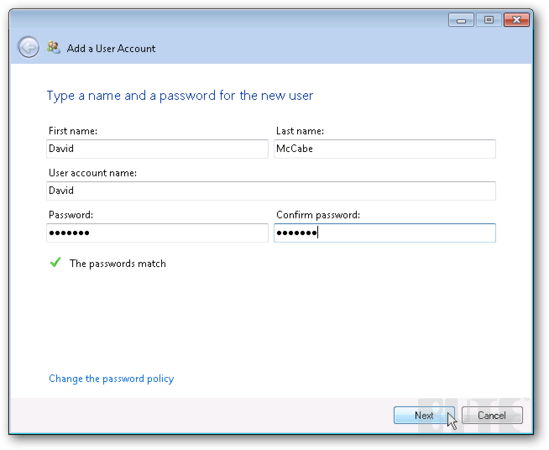Click the First name label
The width and height of the screenshot is (549, 450).
[x=73, y=131]
